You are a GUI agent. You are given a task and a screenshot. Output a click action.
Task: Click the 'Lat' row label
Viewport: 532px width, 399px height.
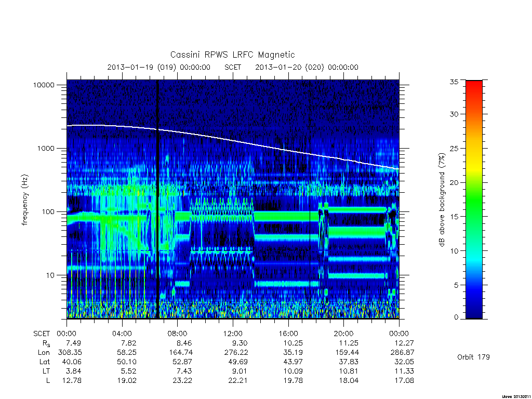pyautogui.click(x=45, y=362)
